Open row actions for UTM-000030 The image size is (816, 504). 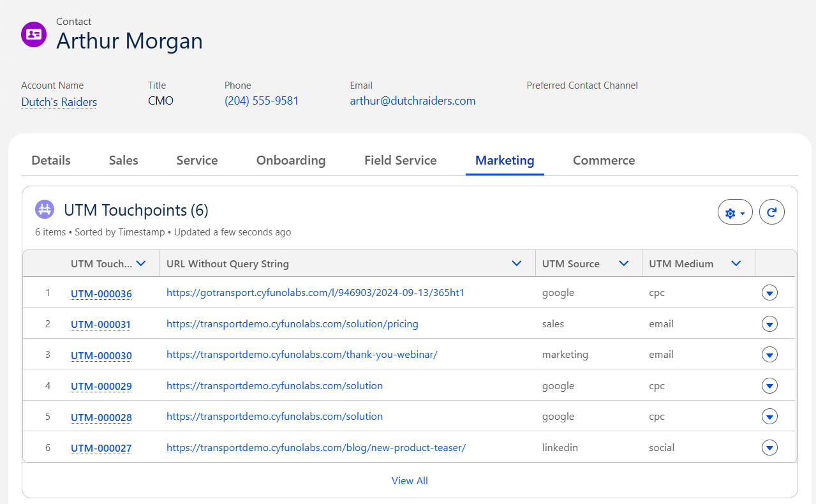click(x=769, y=354)
